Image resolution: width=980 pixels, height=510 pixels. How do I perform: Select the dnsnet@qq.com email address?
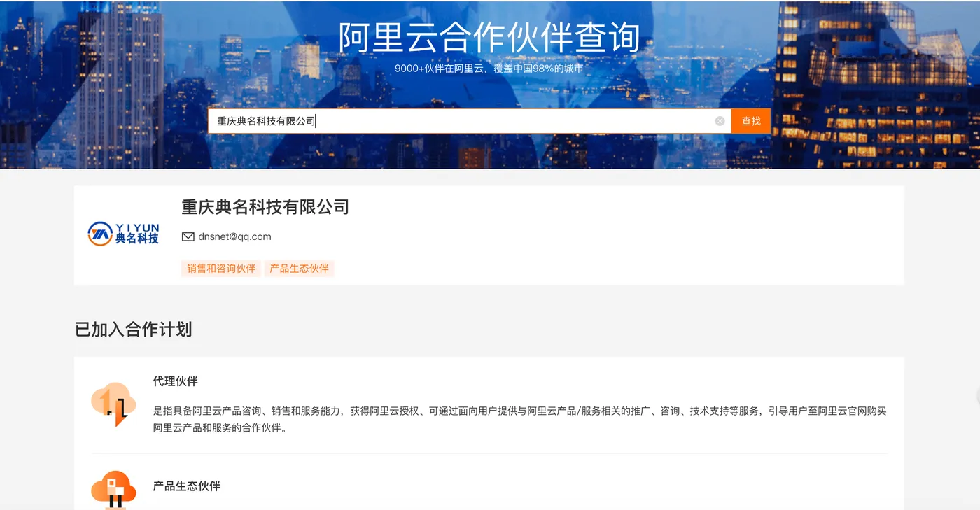tap(234, 236)
